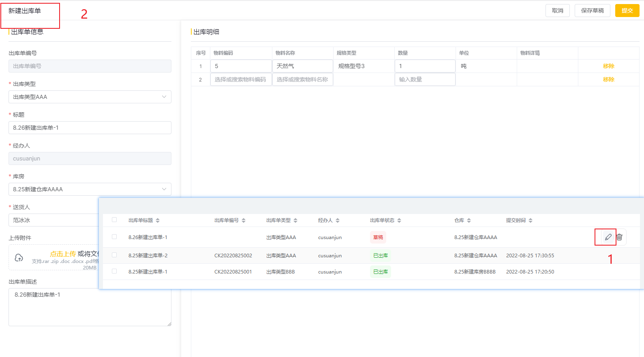Screen dimensions: 644x357
Task: Click the quantity field in row 1
Action: click(425, 66)
